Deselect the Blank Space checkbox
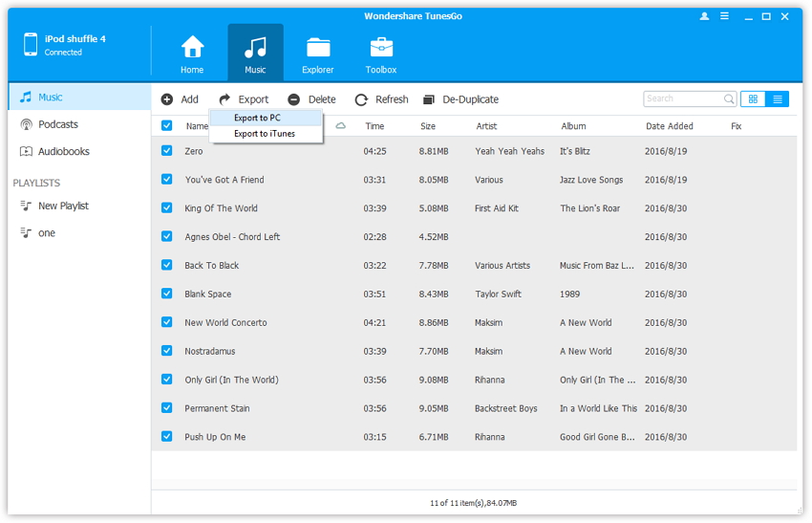Image resolution: width=812 pixels, height=523 pixels. (167, 294)
